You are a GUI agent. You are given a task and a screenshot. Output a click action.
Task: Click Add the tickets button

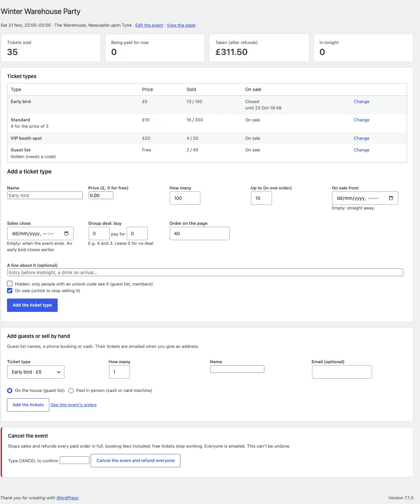click(28, 405)
